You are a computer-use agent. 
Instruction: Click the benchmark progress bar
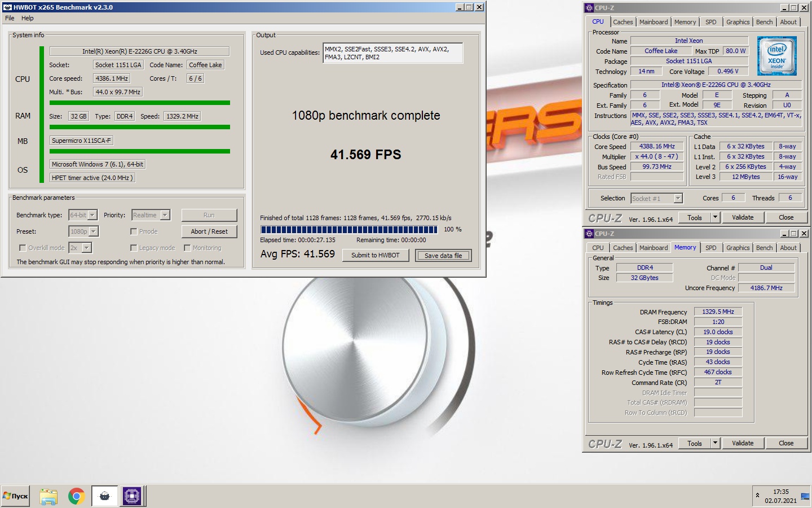pos(349,229)
